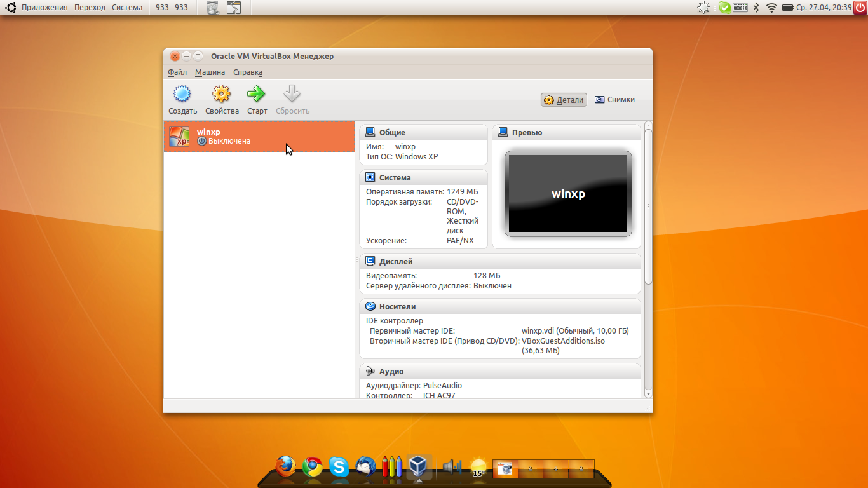Click the winxp Windows XP icon
The height and width of the screenshot is (488, 868).
pos(179,136)
